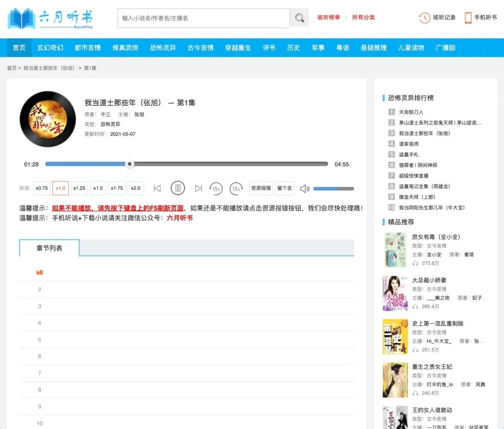
Task: Click the audio progress bar
Action: [186, 164]
